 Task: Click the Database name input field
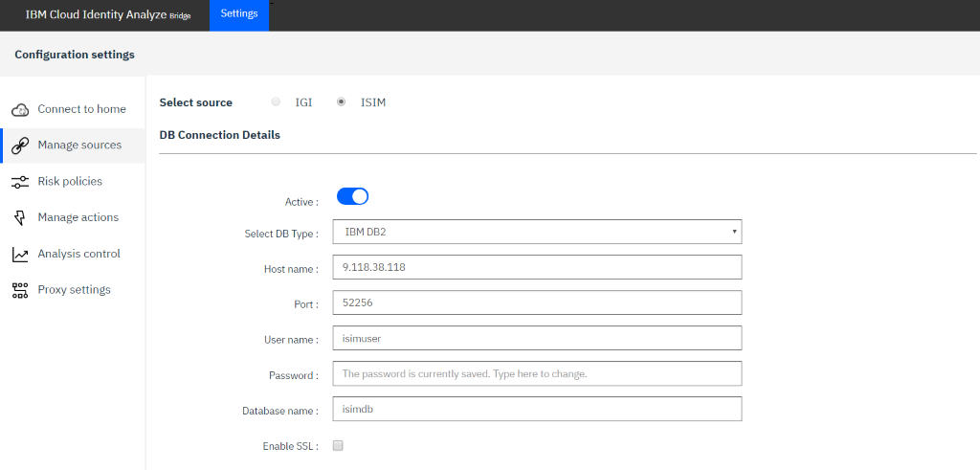[538, 410]
